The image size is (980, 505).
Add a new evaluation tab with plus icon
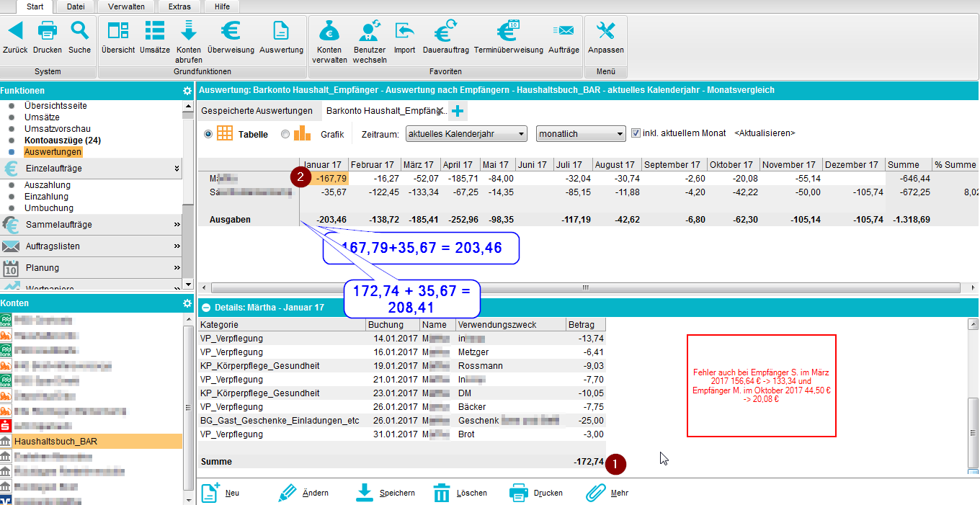click(x=458, y=111)
